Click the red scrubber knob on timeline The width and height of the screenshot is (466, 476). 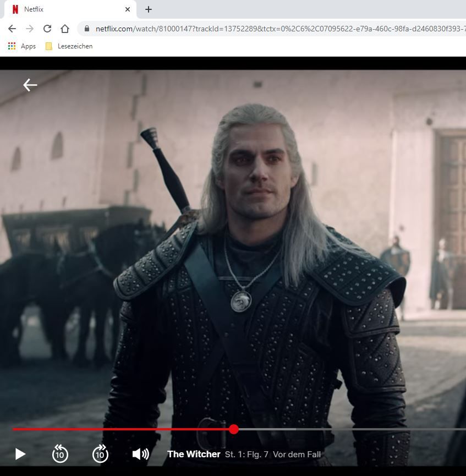click(234, 429)
